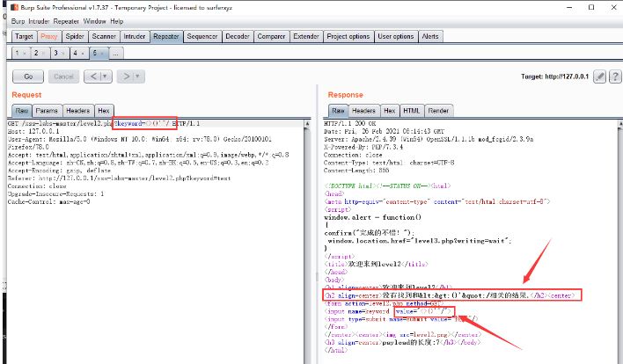Viewport: 623px width, 364px height.
Task: Click the "Cache-Control: max-age=0" request line
Action: tap(49, 201)
